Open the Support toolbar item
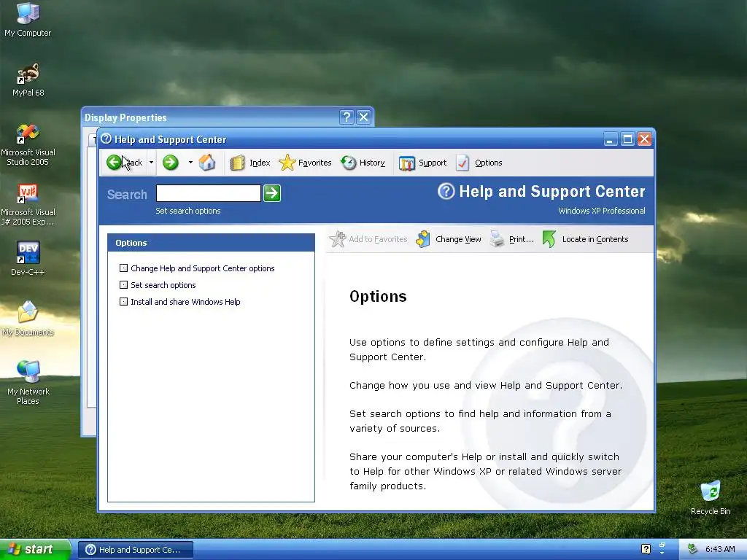This screenshot has height=560, width=747. click(x=423, y=163)
